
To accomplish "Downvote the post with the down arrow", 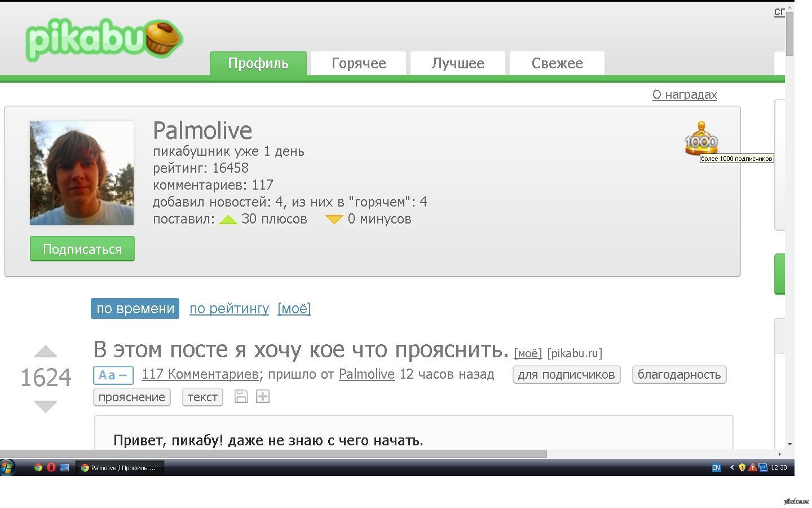I will [x=46, y=406].
